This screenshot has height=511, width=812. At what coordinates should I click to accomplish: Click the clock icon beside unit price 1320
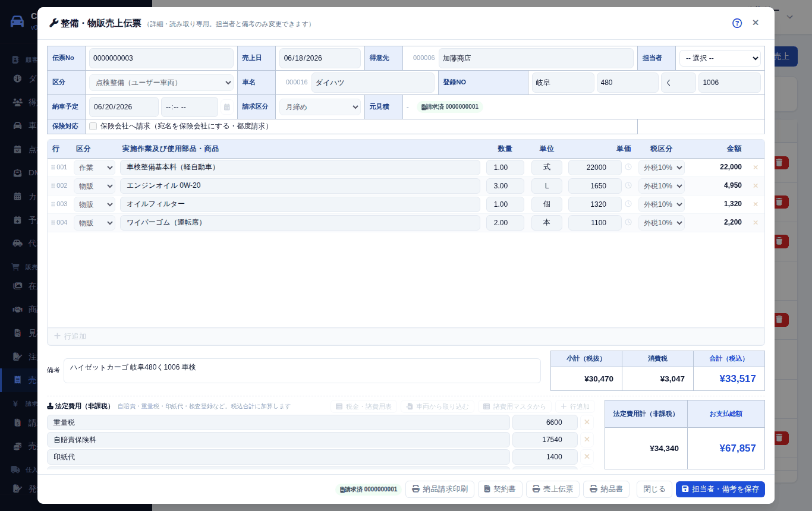(x=628, y=204)
